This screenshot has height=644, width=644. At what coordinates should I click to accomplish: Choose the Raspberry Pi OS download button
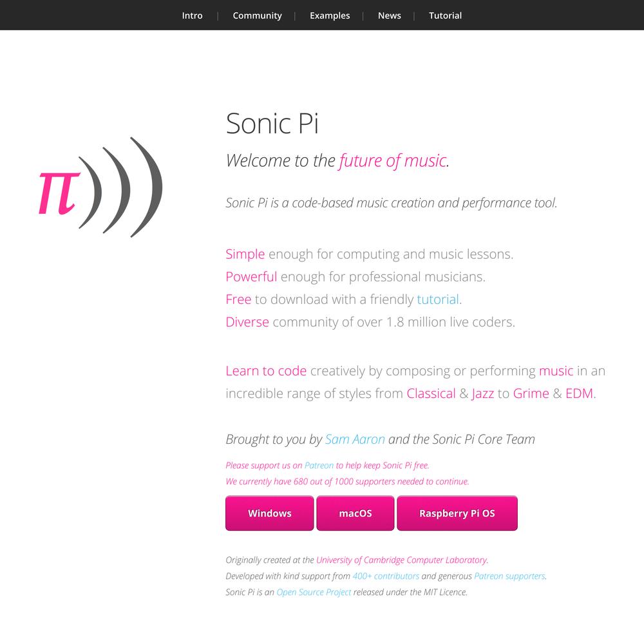coord(457,513)
